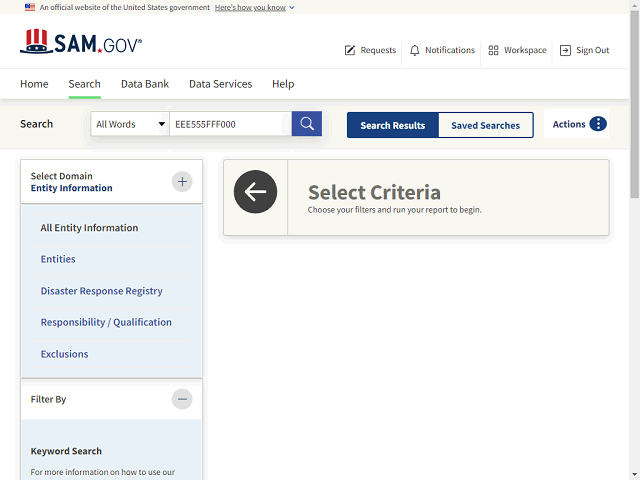Click the Notifications bell icon
This screenshot has width=640, height=480.
coord(415,50)
